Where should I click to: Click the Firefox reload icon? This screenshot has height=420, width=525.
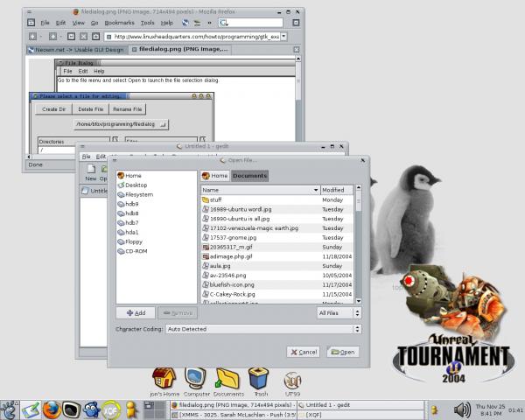coord(71,37)
